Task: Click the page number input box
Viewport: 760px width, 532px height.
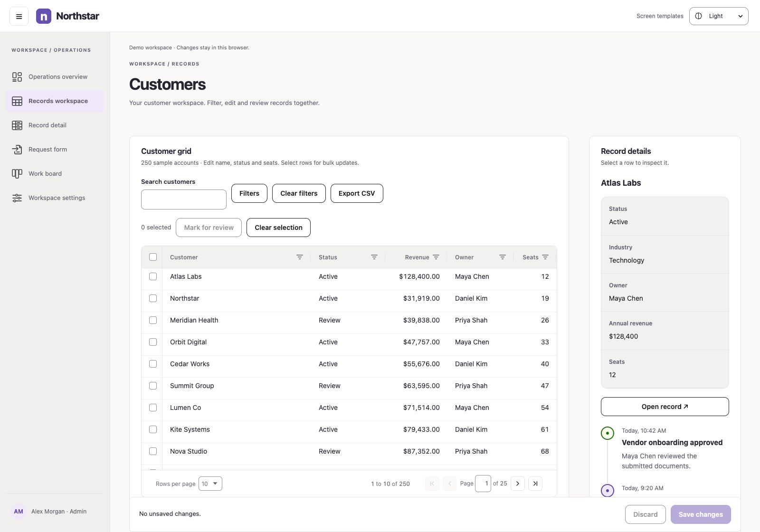Action: pos(483,484)
